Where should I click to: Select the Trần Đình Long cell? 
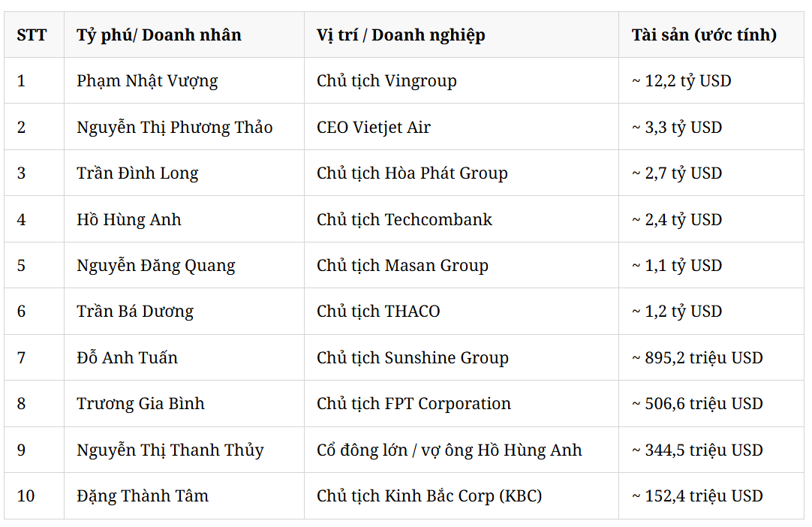pyautogui.click(x=184, y=173)
